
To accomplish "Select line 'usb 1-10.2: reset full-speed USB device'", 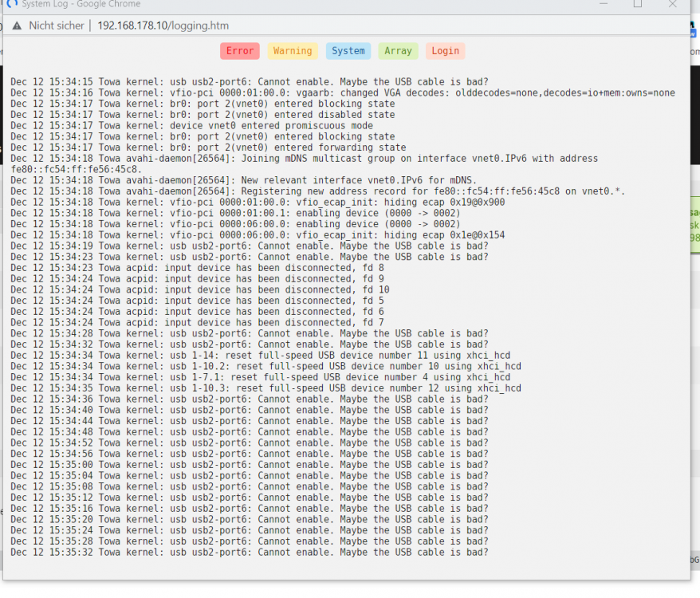I will coord(265,366).
